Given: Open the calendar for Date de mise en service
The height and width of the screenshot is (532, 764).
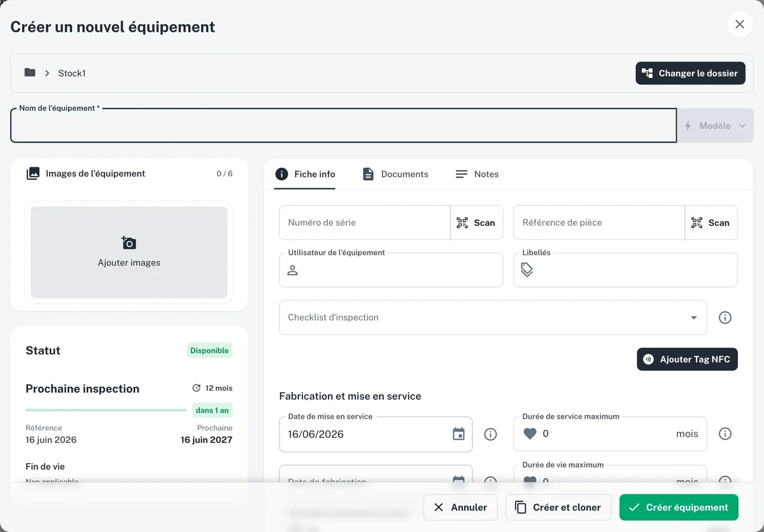Looking at the screenshot, I should [458, 434].
